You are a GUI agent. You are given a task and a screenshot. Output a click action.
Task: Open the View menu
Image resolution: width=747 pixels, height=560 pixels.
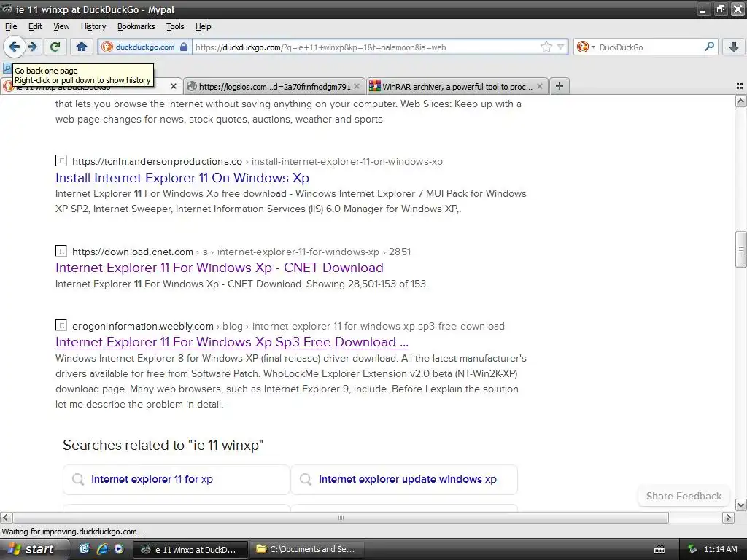tap(61, 26)
